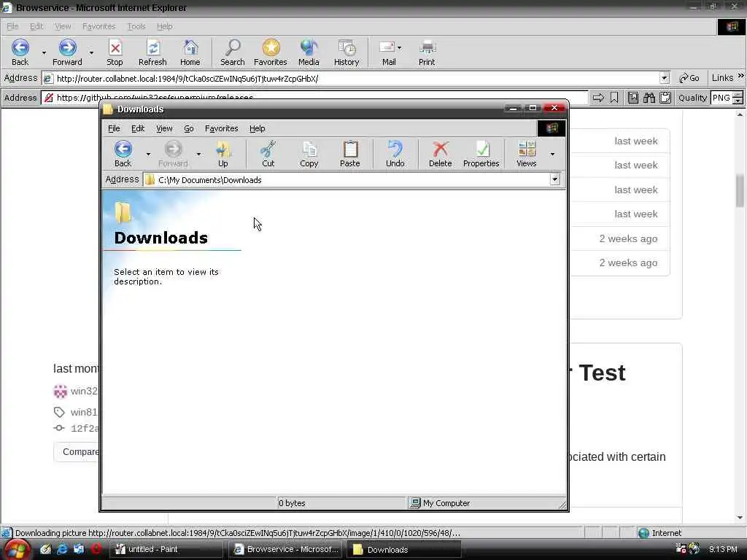
Task: Go Home in Internet Explorer
Action: coord(190,52)
